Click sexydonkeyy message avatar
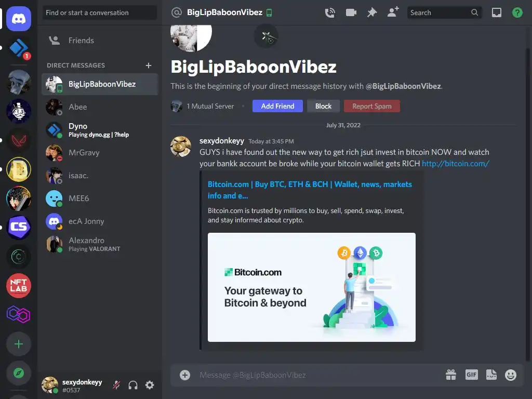The width and height of the screenshot is (532, 399). point(180,147)
